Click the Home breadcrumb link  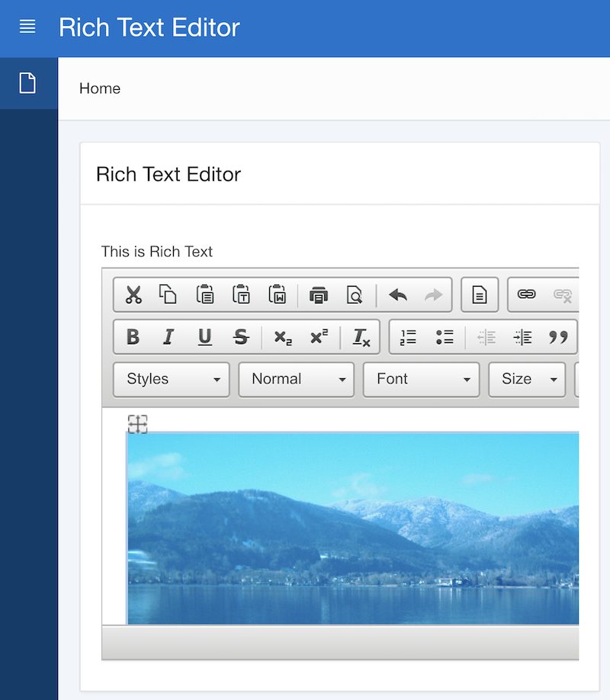tap(99, 88)
